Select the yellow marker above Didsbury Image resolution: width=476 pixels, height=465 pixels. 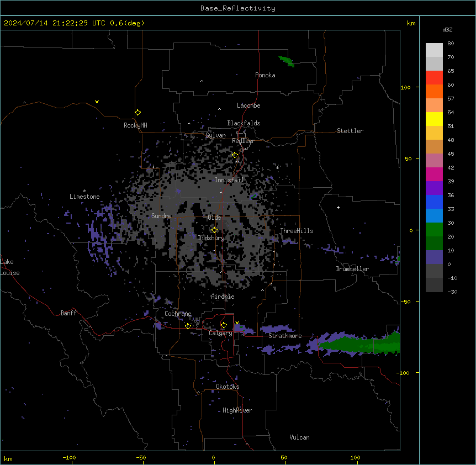click(215, 230)
